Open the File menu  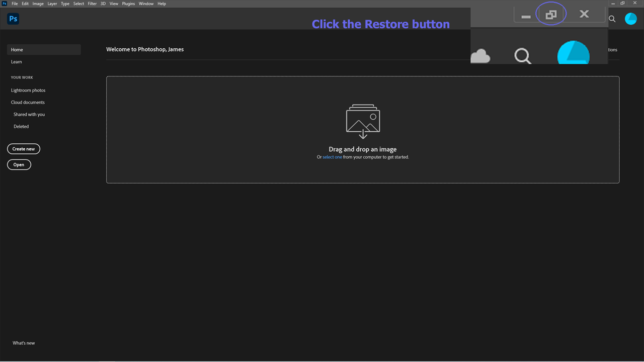(15, 4)
